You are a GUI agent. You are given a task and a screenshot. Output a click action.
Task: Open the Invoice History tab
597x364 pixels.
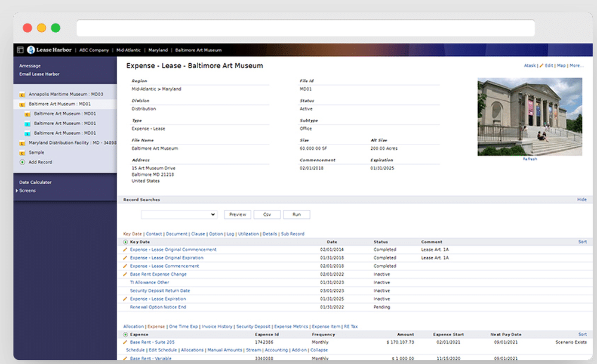[x=217, y=326]
